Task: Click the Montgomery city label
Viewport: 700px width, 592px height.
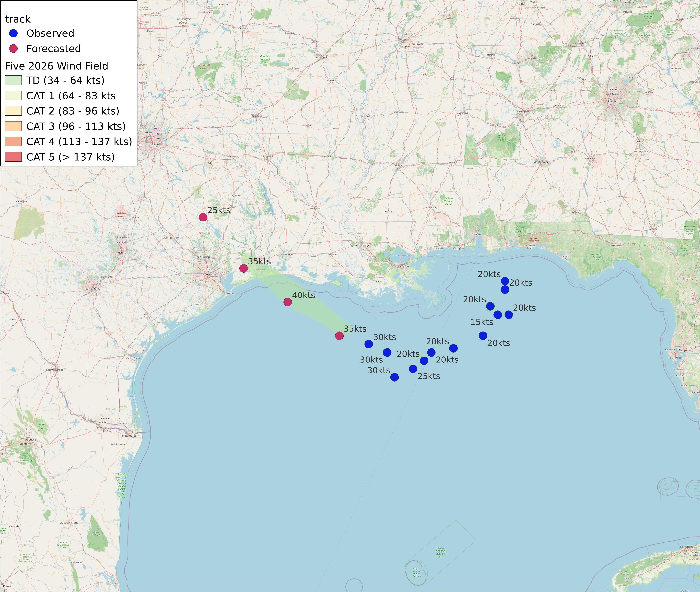Action: point(542,162)
